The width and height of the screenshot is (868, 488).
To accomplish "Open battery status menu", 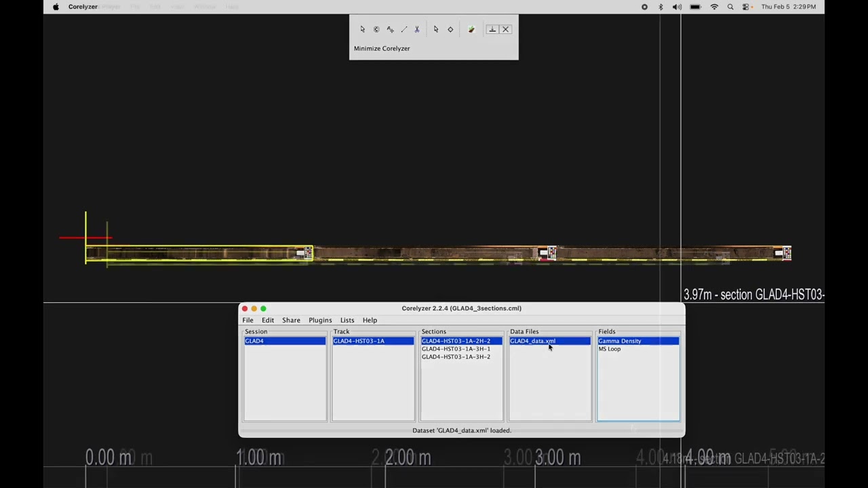I will click(x=695, y=7).
